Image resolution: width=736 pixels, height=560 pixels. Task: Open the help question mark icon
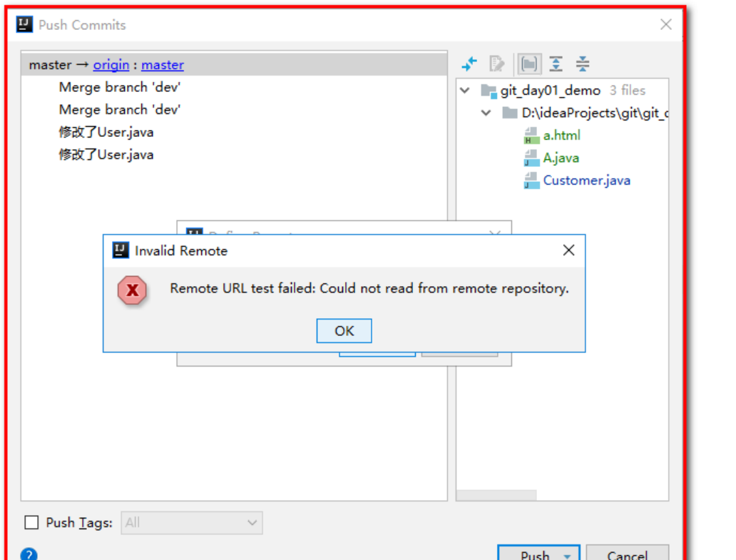pos(29,554)
